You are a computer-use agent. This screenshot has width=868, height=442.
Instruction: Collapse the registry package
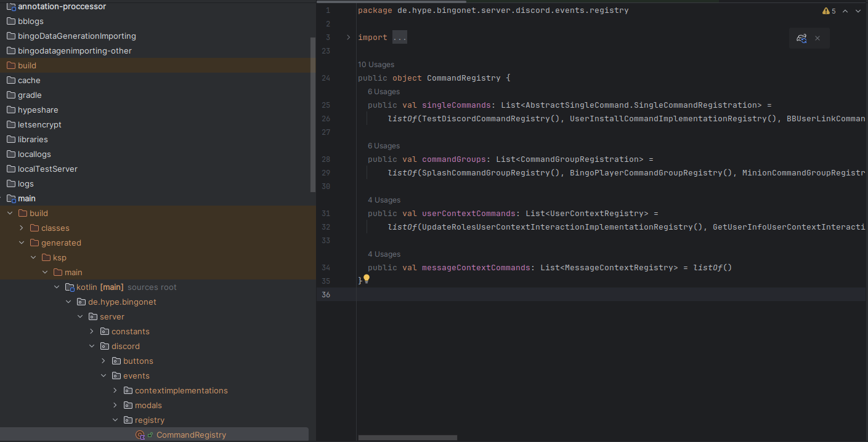115,420
